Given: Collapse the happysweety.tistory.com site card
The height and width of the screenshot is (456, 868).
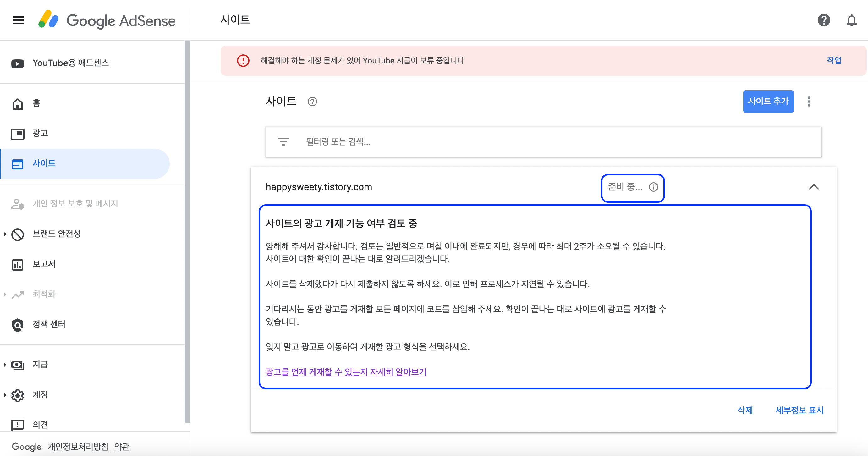Looking at the screenshot, I should [813, 187].
